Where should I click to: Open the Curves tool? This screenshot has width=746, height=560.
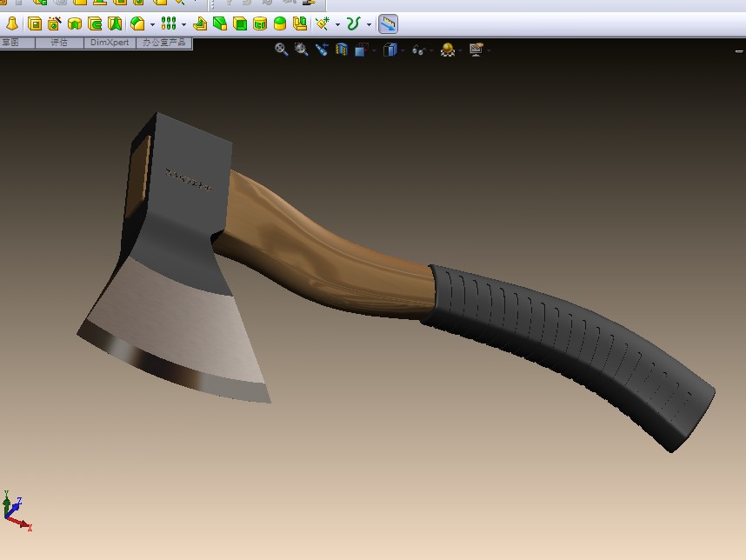click(x=354, y=23)
